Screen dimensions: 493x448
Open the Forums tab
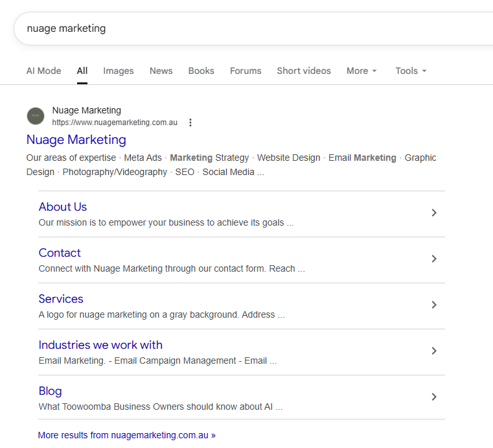[246, 71]
